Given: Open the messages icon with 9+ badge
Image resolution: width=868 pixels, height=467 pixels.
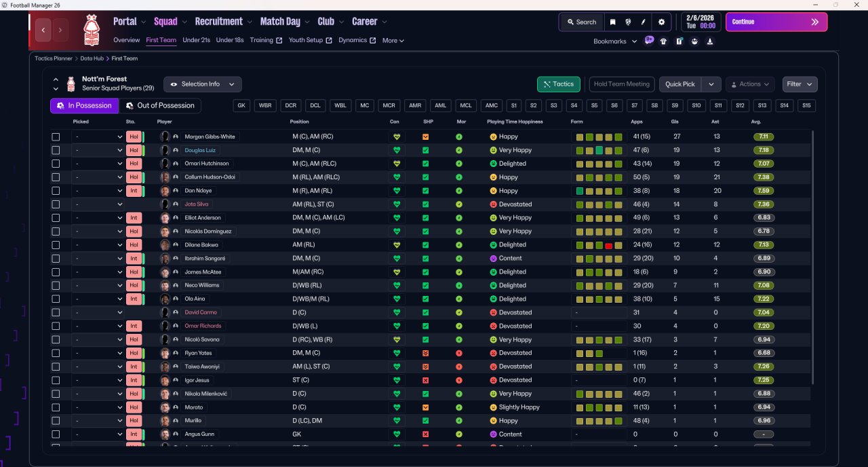Looking at the screenshot, I should 649,41.
